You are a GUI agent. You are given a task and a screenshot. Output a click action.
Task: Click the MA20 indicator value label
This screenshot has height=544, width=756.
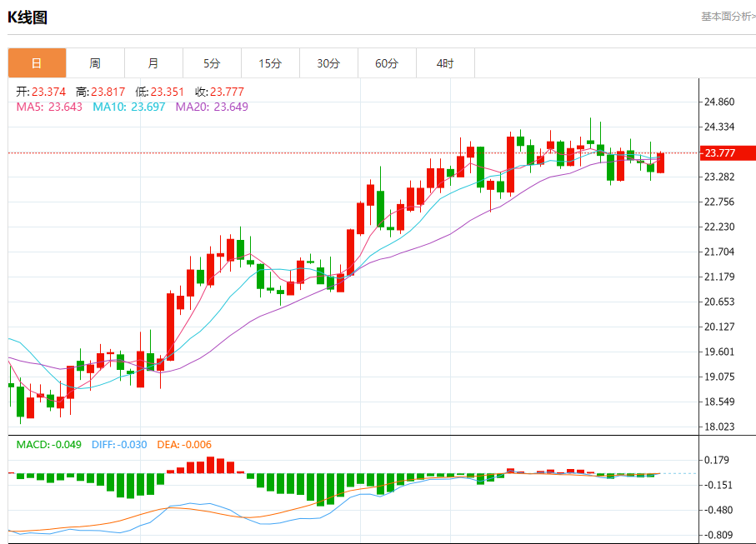pos(212,107)
